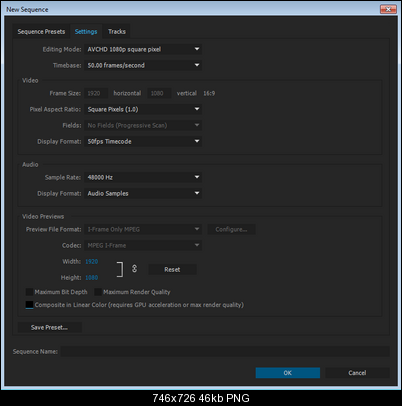This screenshot has width=402, height=406.
Task: Open the Sample Rate 48000 Hz dropdown
Action: click(143, 177)
